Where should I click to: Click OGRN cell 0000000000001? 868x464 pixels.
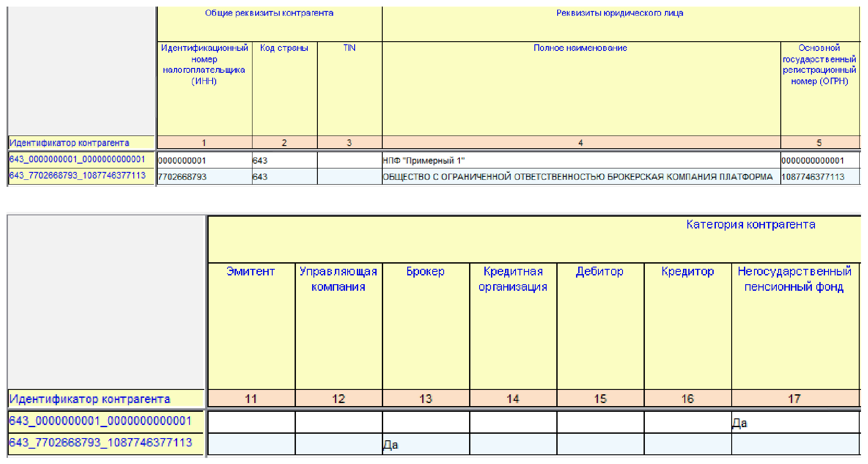[820, 160]
